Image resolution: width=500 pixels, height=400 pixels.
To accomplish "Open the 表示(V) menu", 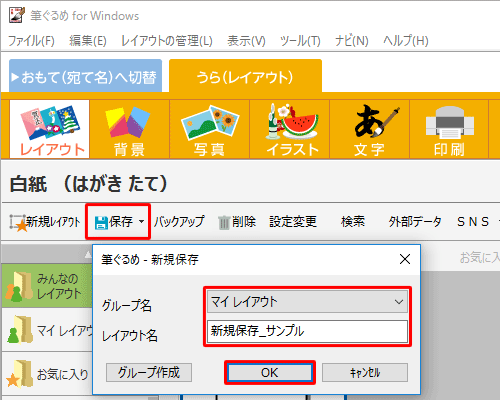I will (x=246, y=41).
